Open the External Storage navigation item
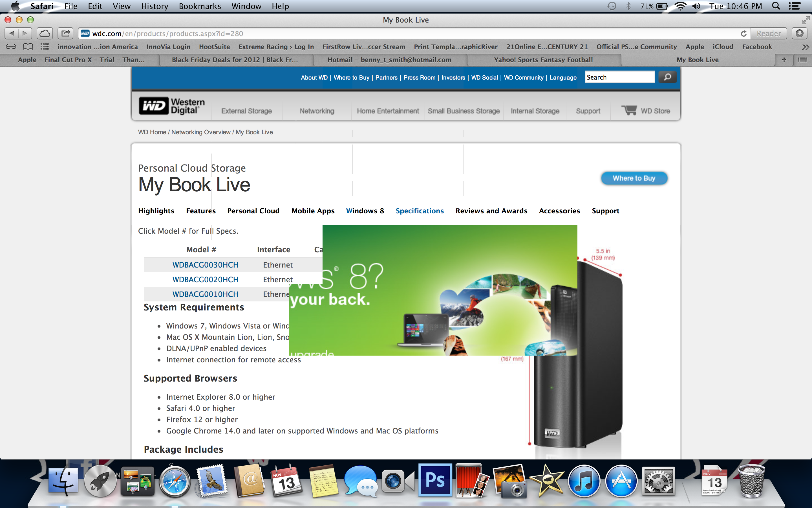This screenshot has height=508, width=812. pos(247,111)
